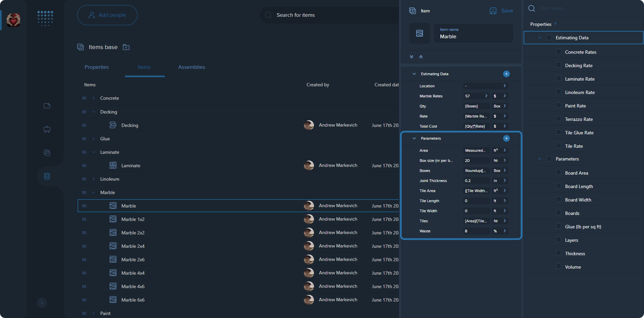Viewport: 644px width, 318px height.
Task: Open the Linoleum category row
Action: tap(238, 179)
